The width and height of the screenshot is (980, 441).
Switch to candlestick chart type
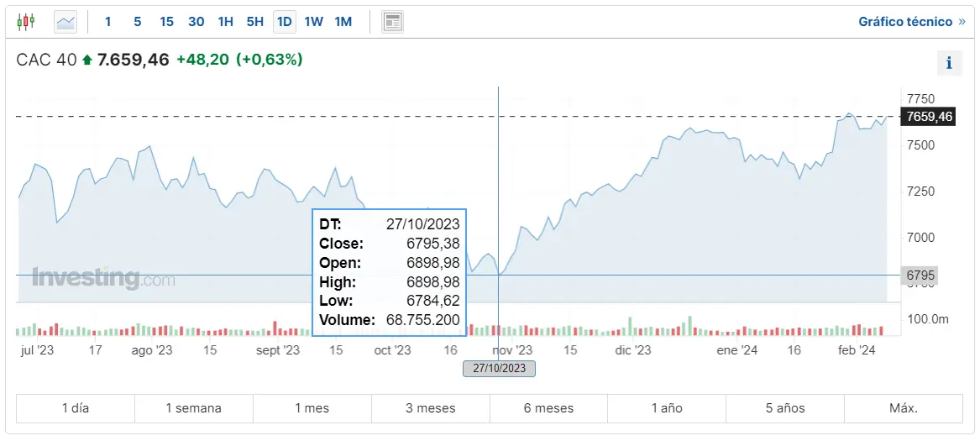click(x=26, y=22)
